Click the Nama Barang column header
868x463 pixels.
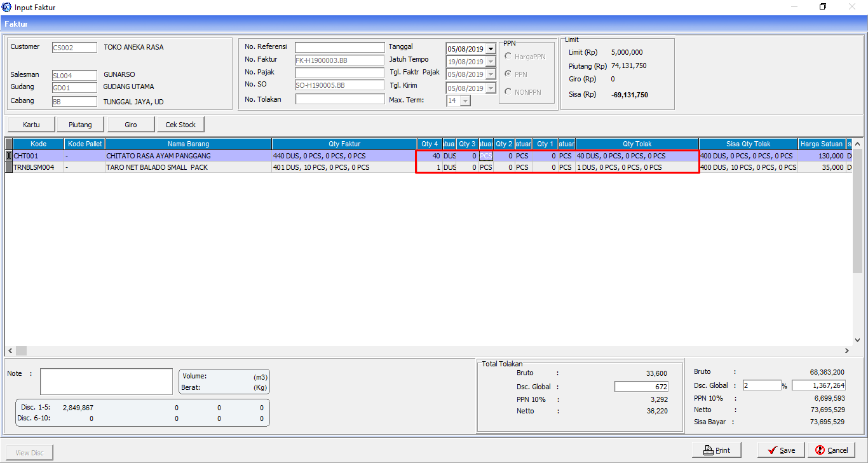click(189, 144)
